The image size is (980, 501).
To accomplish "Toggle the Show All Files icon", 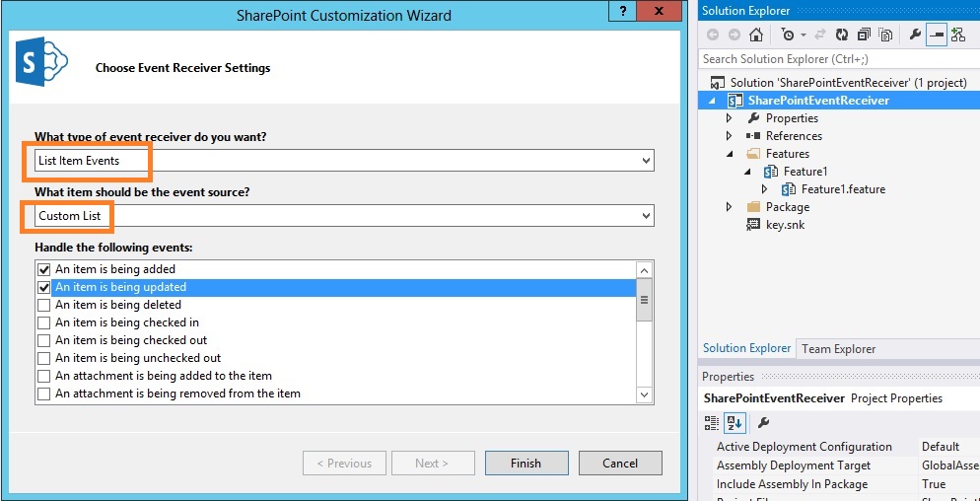I will click(x=885, y=36).
